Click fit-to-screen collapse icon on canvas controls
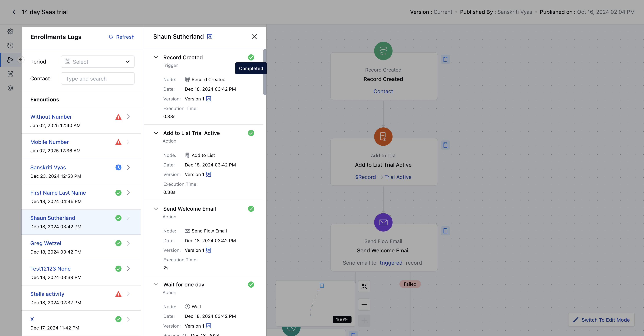The image size is (644, 336). (x=364, y=286)
